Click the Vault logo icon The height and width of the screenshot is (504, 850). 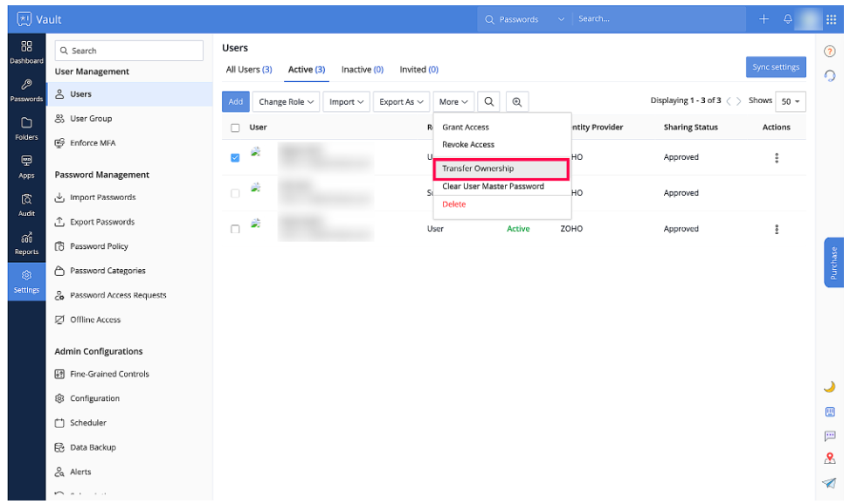pos(24,19)
